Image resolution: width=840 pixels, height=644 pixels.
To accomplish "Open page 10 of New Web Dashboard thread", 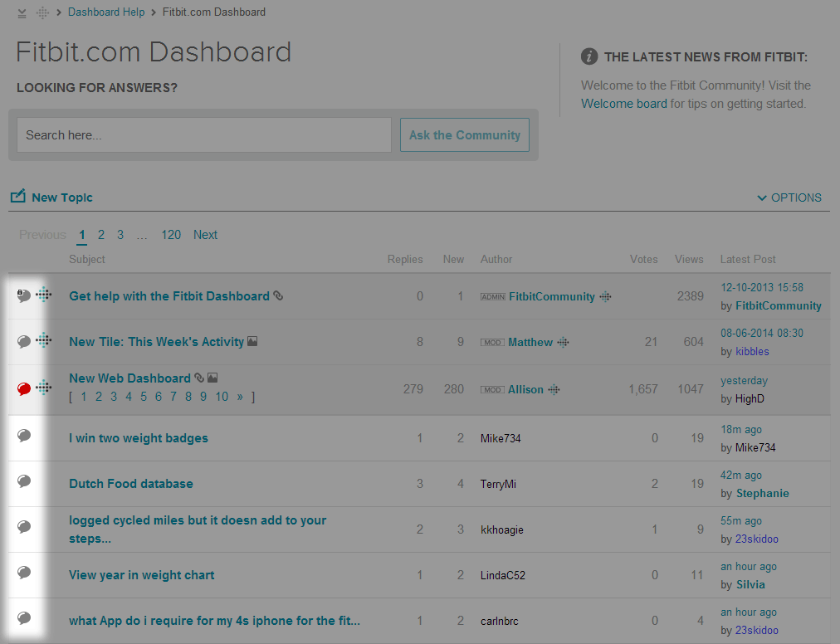I will tap(222, 397).
